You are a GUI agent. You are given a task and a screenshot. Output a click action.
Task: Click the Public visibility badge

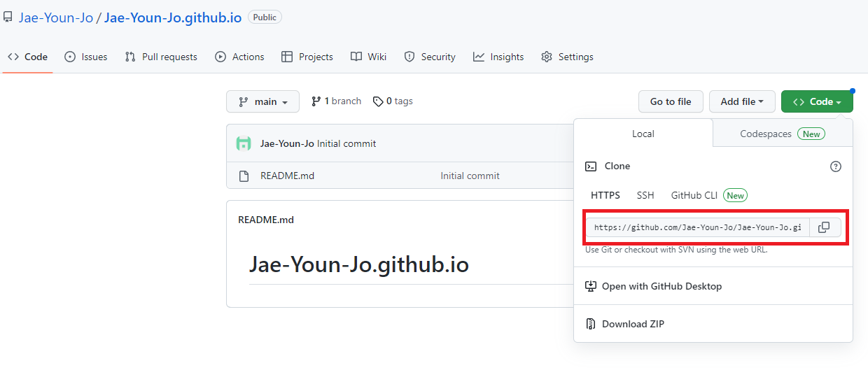pos(265,17)
